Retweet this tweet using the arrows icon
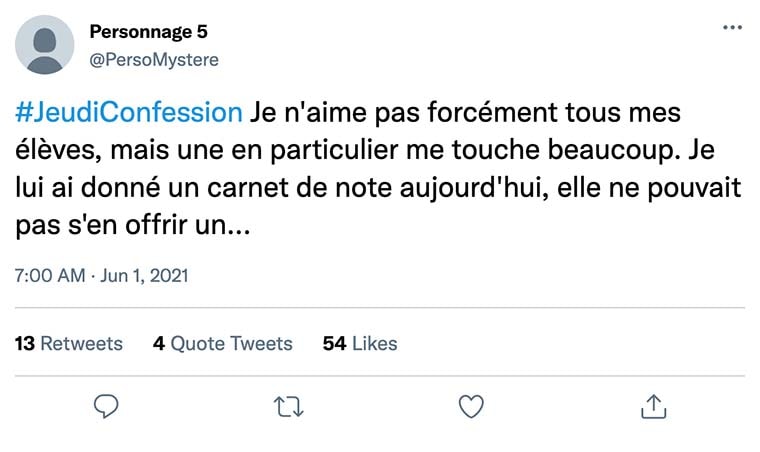This screenshot has width=760, height=452. coord(288,405)
